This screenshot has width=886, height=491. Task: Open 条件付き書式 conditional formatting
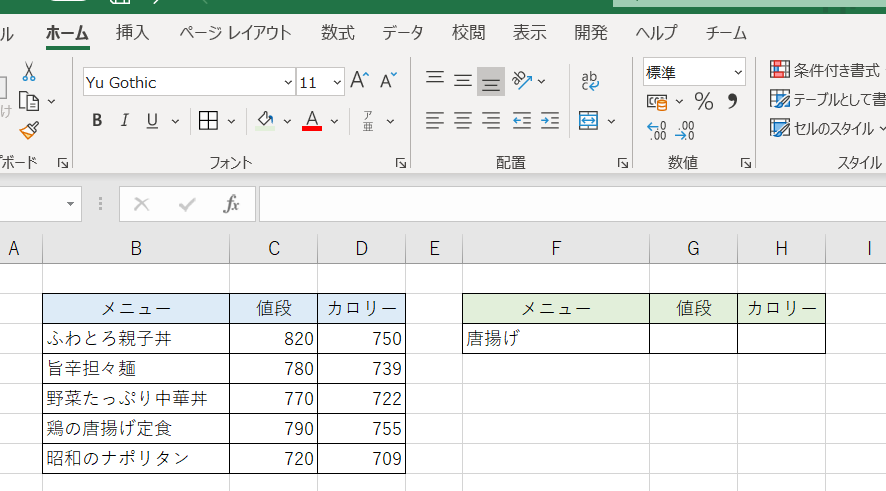826,70
